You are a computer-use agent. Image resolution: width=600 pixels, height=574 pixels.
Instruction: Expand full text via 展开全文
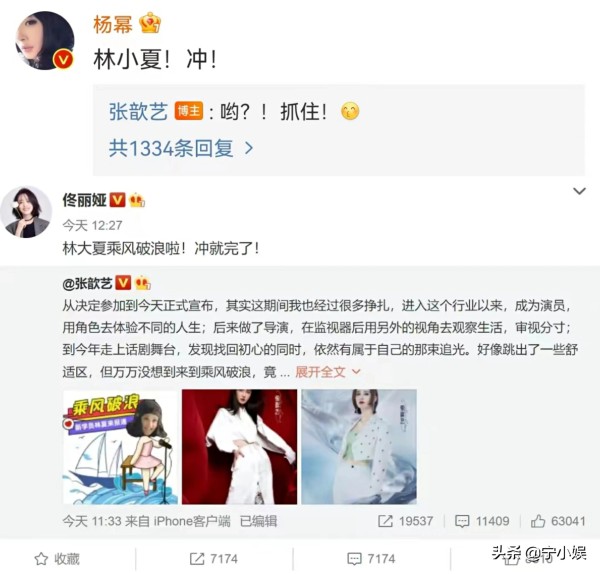(328, 372)
